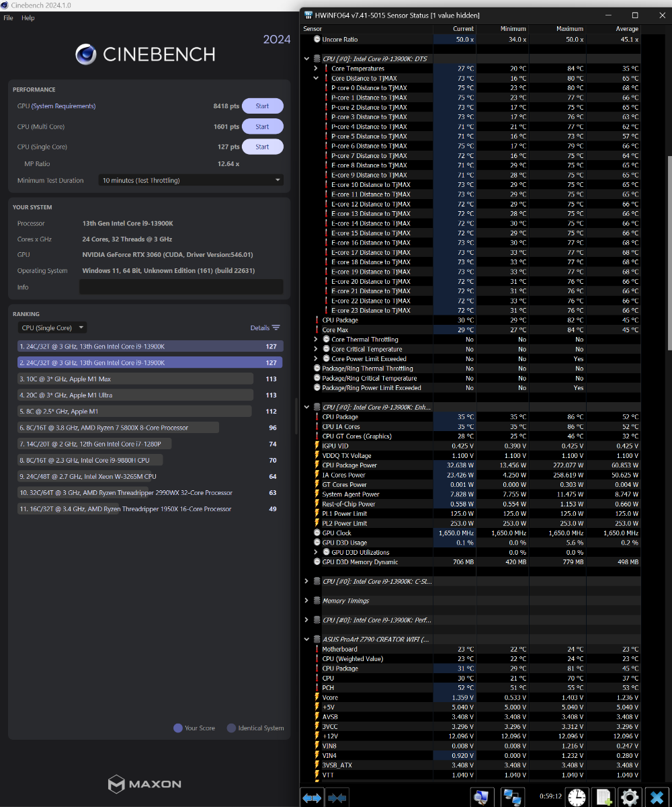Click the thermometer icon beside Motherboard
Viewport: 672px width, 807px height.
coord(317,649)
